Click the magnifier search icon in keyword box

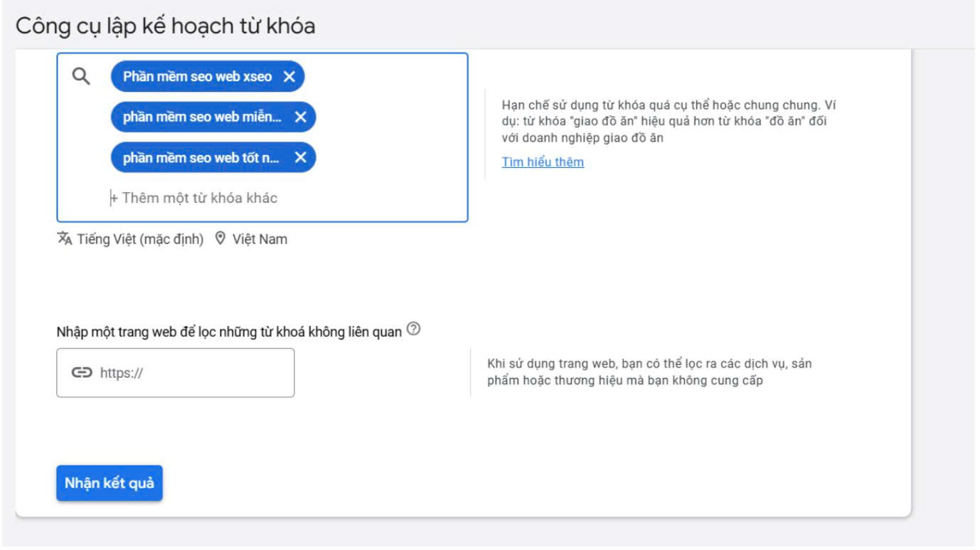[82, 77]
